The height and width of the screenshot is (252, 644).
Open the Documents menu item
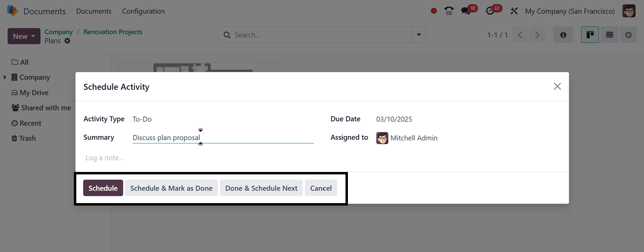tap(94, 11)
